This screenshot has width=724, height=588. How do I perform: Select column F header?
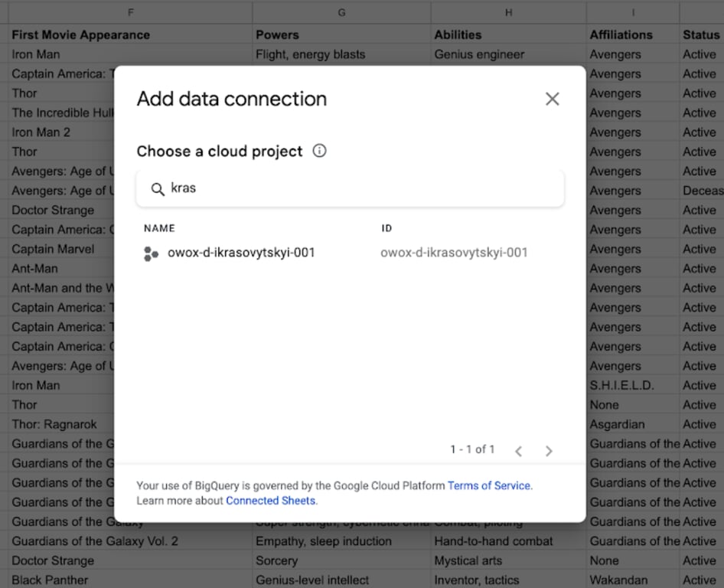pos(131,12)
